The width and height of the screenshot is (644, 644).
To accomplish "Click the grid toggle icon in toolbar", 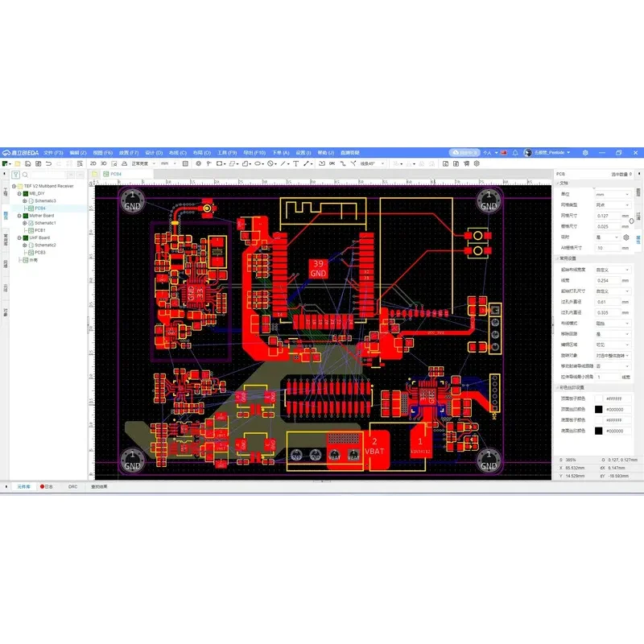I will [x=185, y=163].
